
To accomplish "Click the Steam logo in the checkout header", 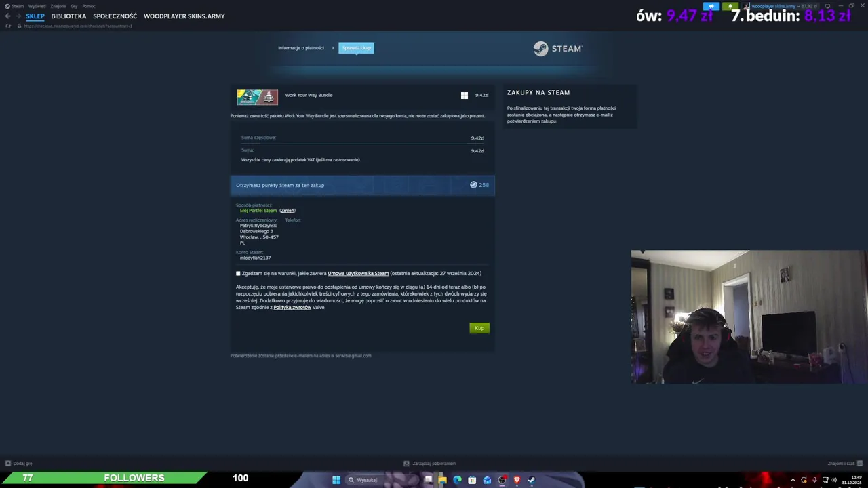I will (557, 49).
